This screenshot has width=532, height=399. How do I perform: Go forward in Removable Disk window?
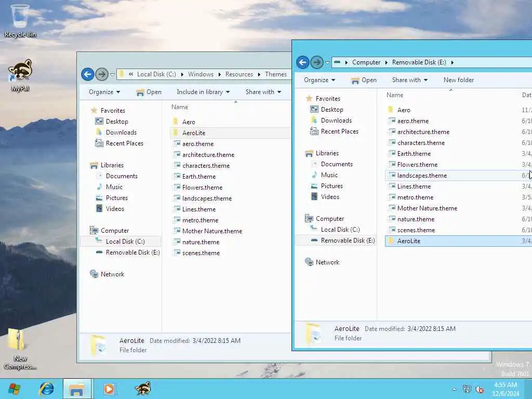pos(316,62)
